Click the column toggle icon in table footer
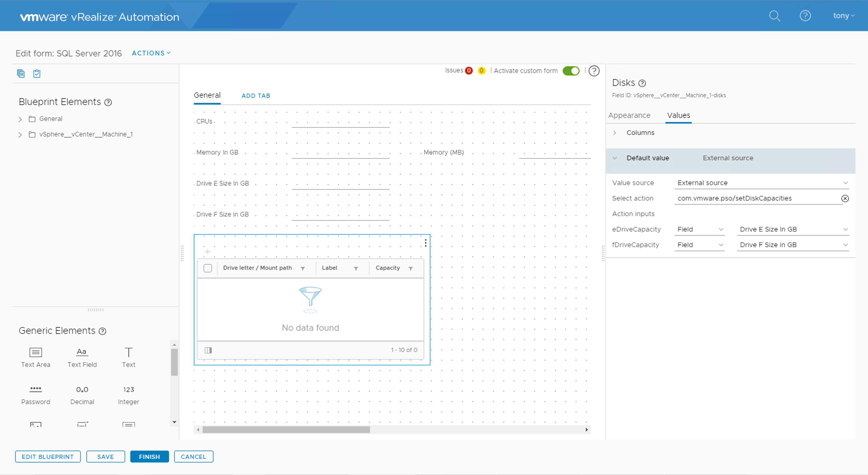The height and width of the screenshot is (475, 868). (208, 350)
